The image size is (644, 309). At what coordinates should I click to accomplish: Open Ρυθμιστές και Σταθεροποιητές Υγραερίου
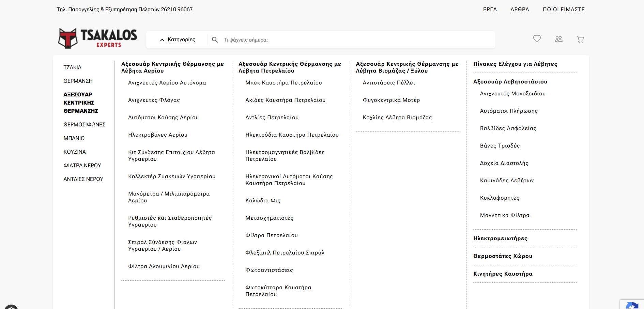pyautogui.click(x=170, y=221)
